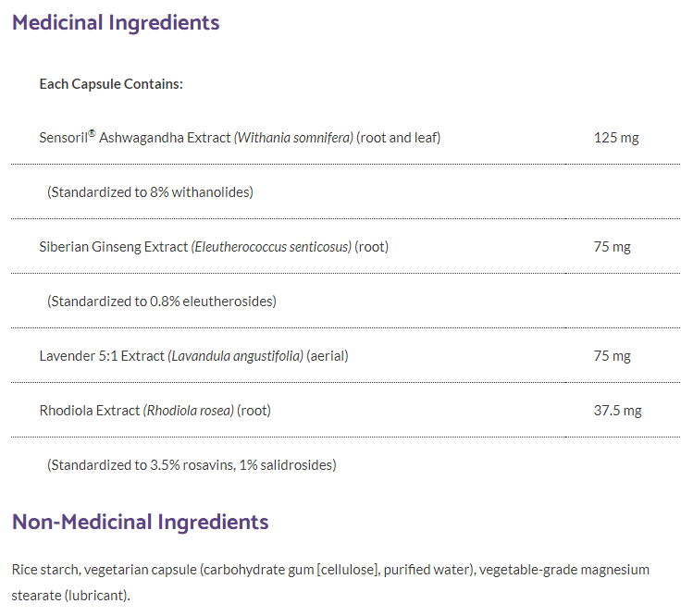Click the italic 'Lavandula angustifolia' name
Image resolution: width=681 pixels, height=616 pixels.
[x=236, y=356]
